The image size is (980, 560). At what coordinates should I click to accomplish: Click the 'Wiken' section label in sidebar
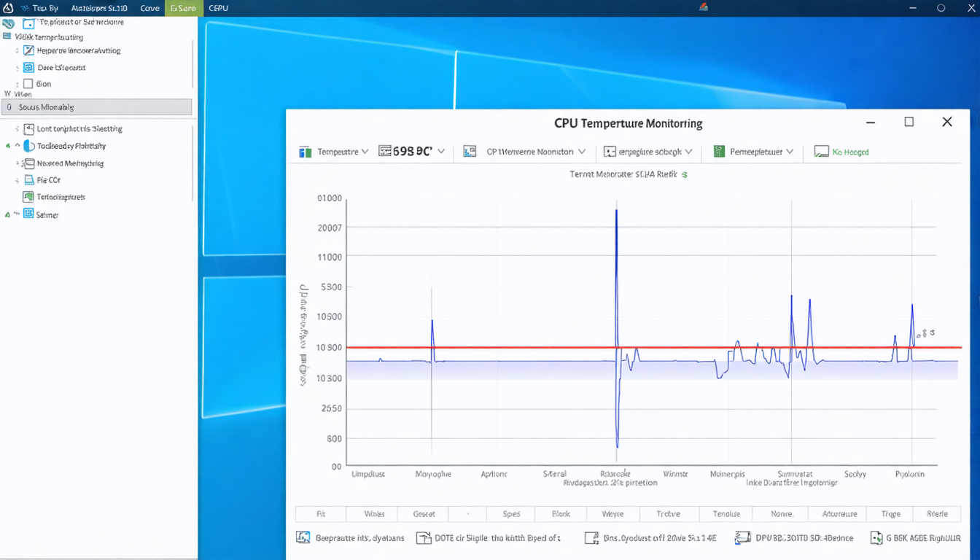(x=23, y=94)
